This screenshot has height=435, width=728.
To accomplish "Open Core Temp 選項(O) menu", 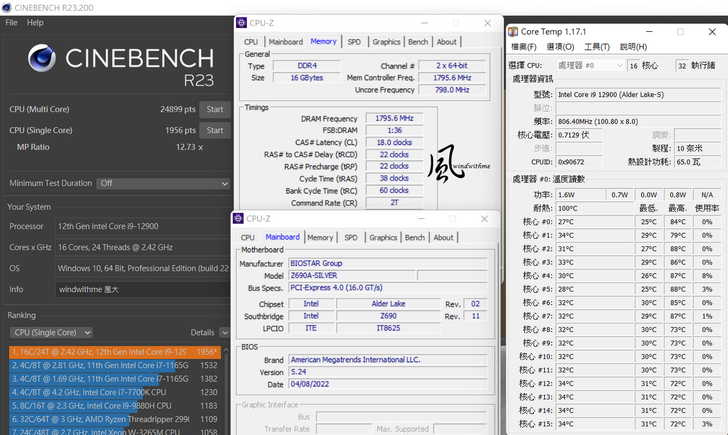I will point(560,46).
